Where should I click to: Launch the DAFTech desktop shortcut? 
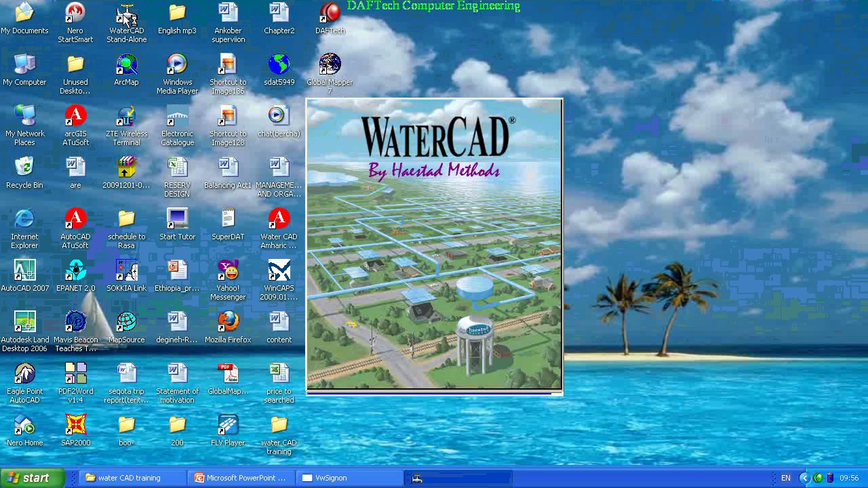330,13
